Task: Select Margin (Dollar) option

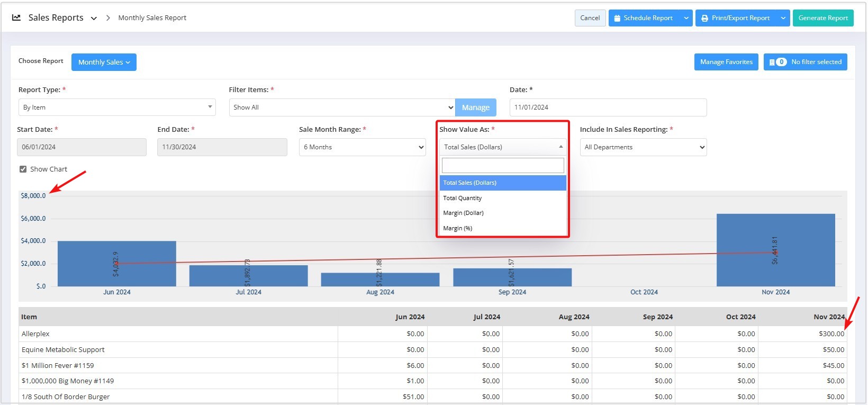Action: (x=503, y=213)
